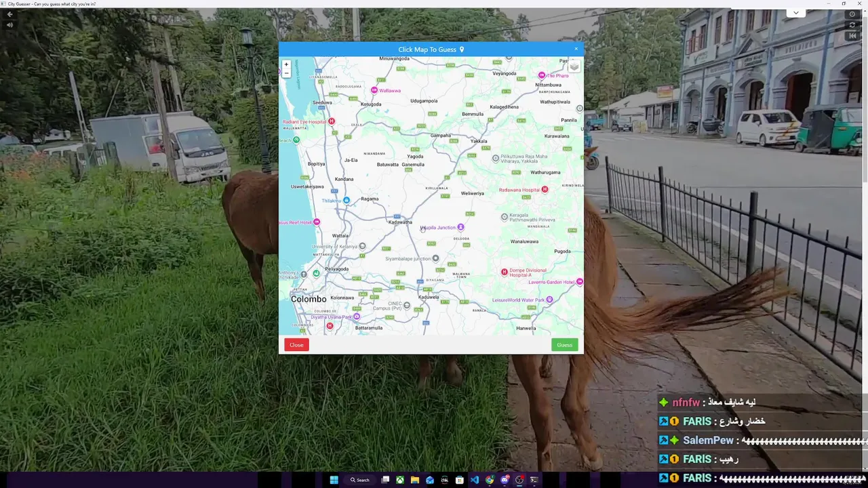This screenshot has height=488, width=868.
Task: Select Radawana Hospital marker
Action: click(545, 190)
